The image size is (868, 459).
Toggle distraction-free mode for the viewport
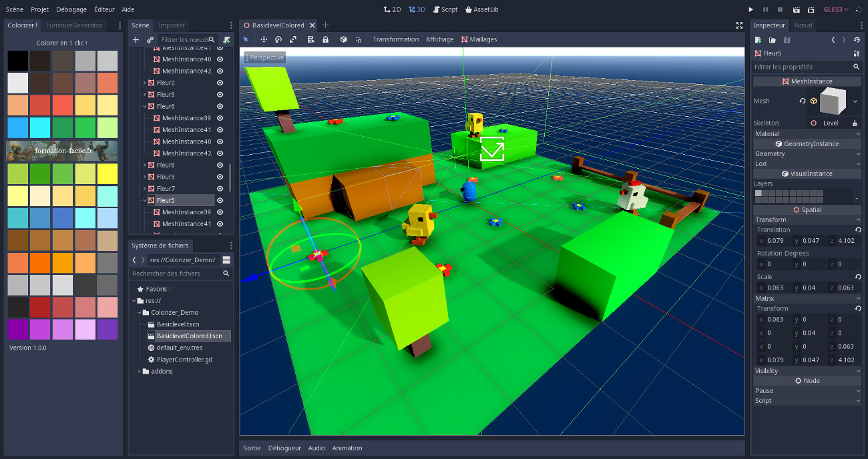[739, 25]
